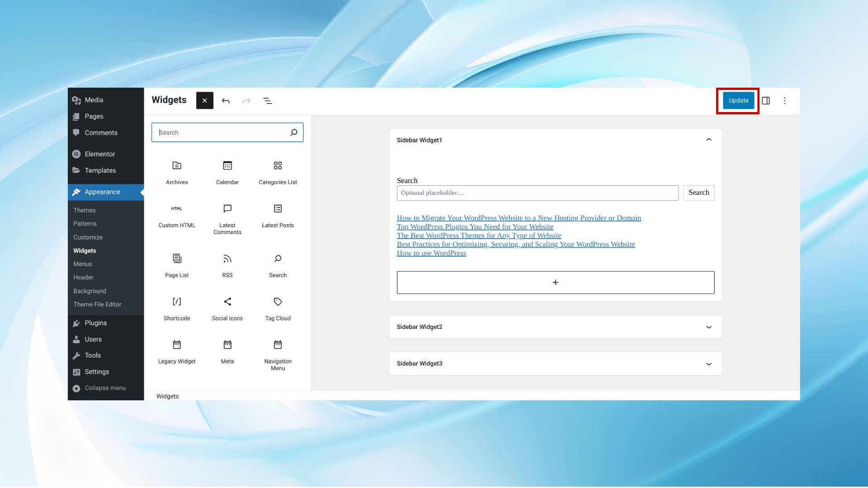Toggle the settings sidebar panel icon
This screenshot has width=868, height=488.
(x=766, y=101)
